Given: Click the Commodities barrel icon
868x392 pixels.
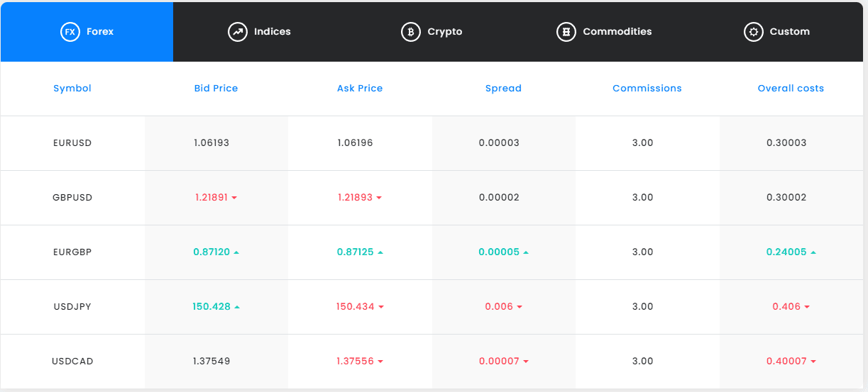Looking at the screenshot, I should pos(566,32).
